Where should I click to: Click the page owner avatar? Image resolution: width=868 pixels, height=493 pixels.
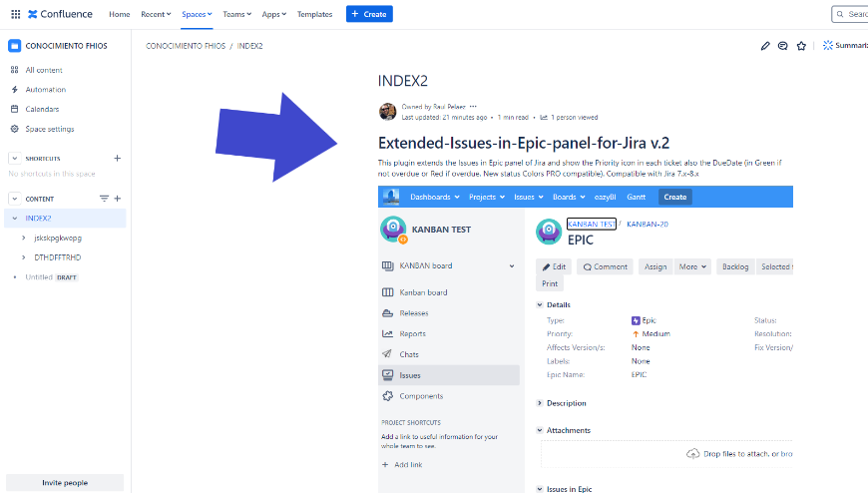[387, 112]
